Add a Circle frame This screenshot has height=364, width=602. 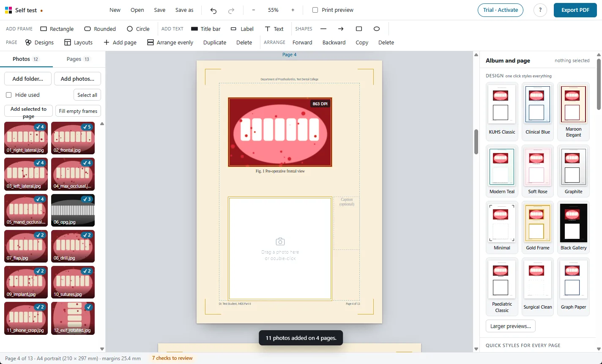click(138, 29)
